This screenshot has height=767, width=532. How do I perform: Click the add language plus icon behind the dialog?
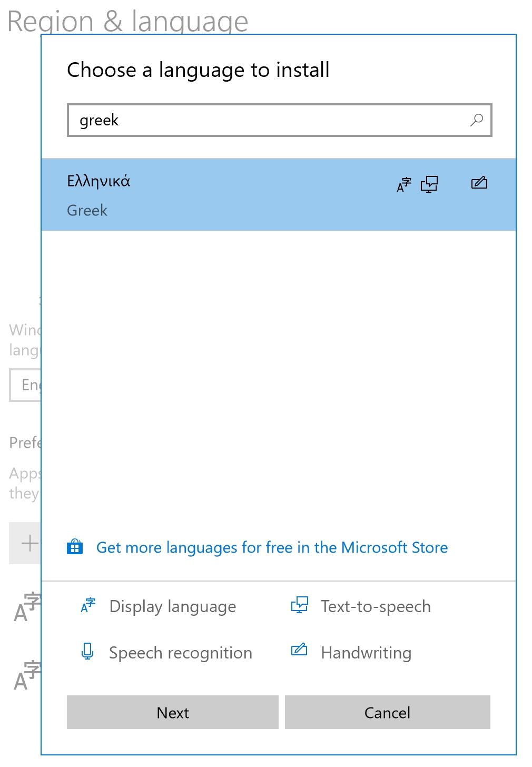point(29,543)
